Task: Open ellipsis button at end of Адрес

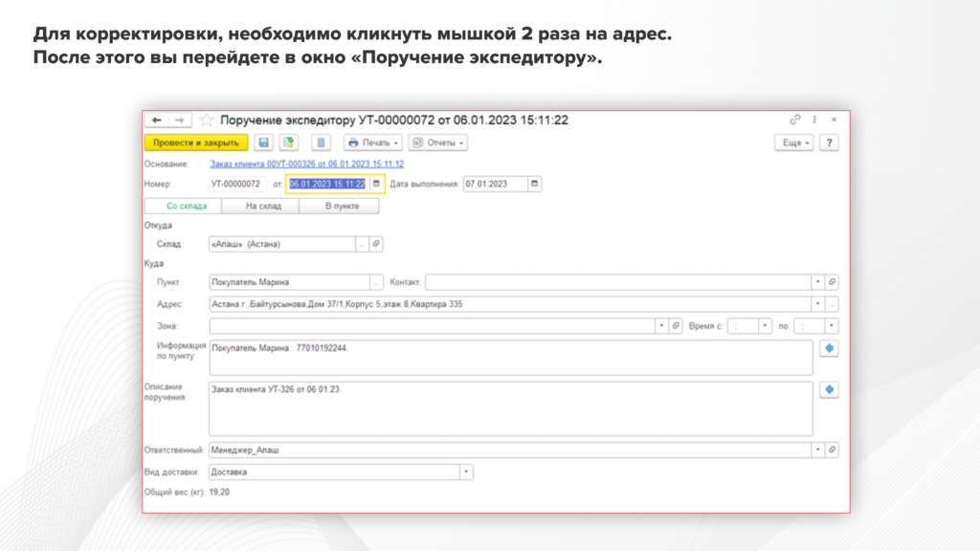Action: tap(832, 304)
